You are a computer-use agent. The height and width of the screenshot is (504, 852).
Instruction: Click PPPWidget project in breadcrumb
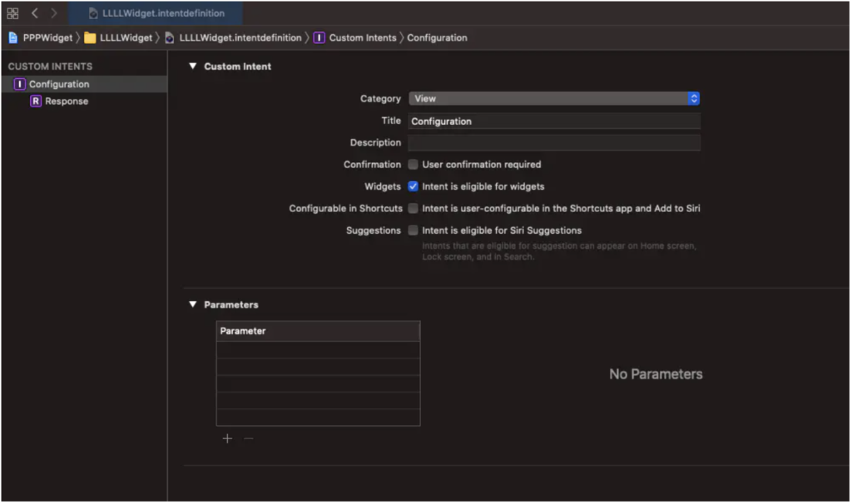[x=47, y=38]
